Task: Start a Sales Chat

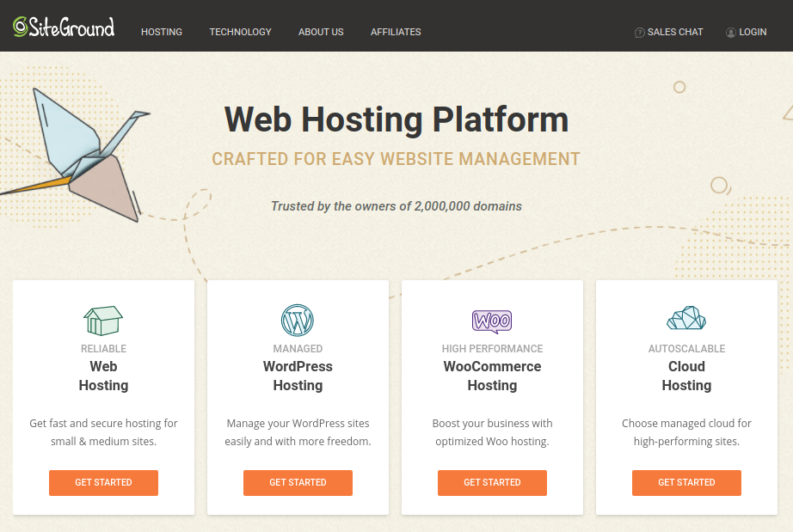Action: coord(668,32)
